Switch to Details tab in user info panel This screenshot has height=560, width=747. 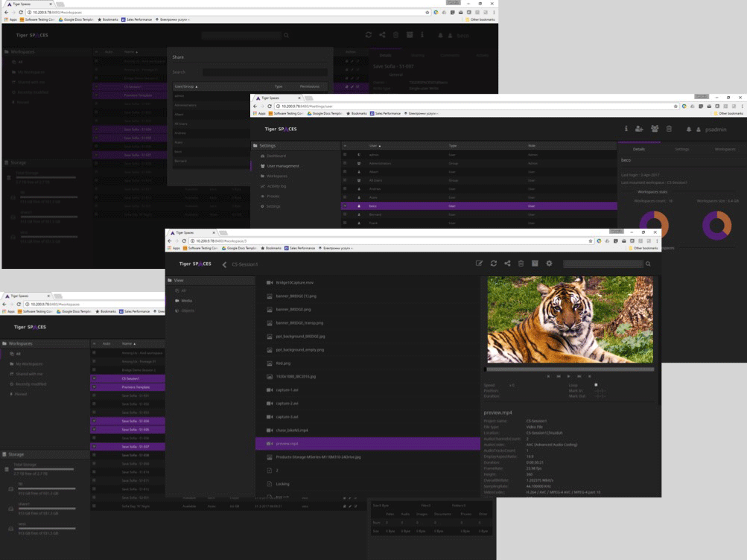point(639,149)
